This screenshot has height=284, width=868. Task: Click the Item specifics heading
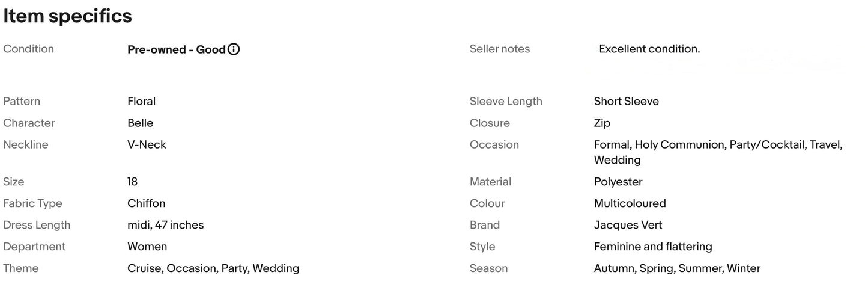click(x=67, y=16)
